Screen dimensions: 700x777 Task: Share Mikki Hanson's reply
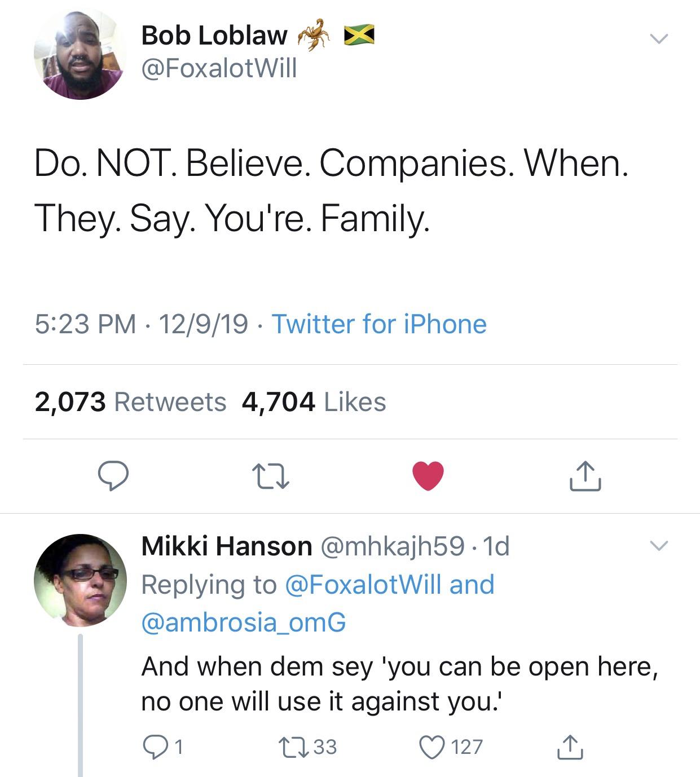[569, 747]
